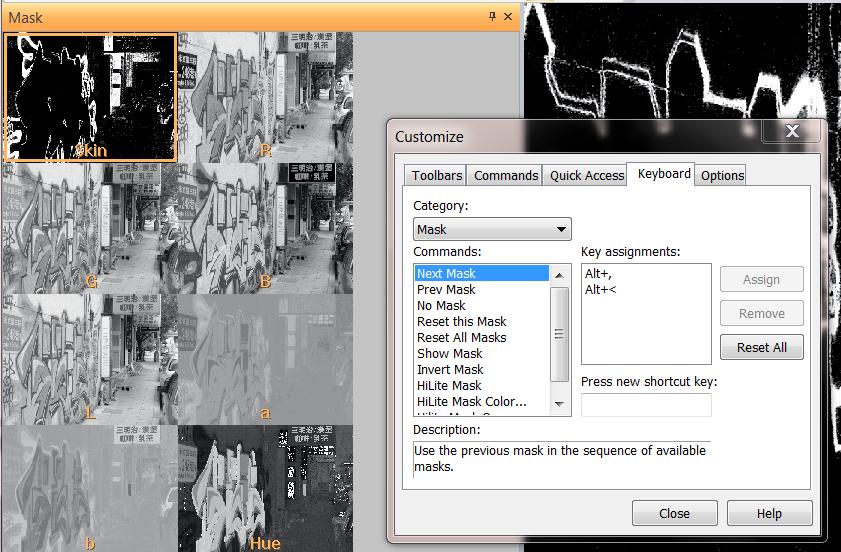Close the Customize dialog with X
The image size is (841, 552).
(x=792, y=131)
